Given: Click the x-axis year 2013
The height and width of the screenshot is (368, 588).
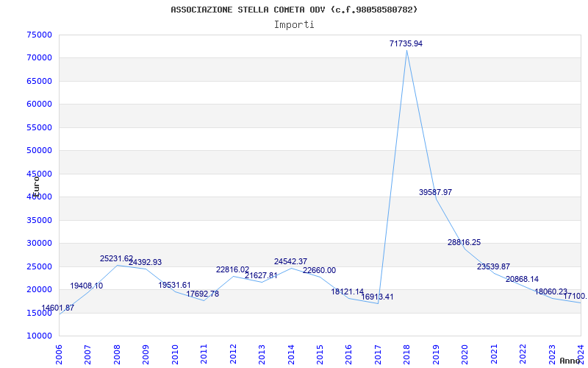Looking at the screenshot, I should tap(262, 354).
